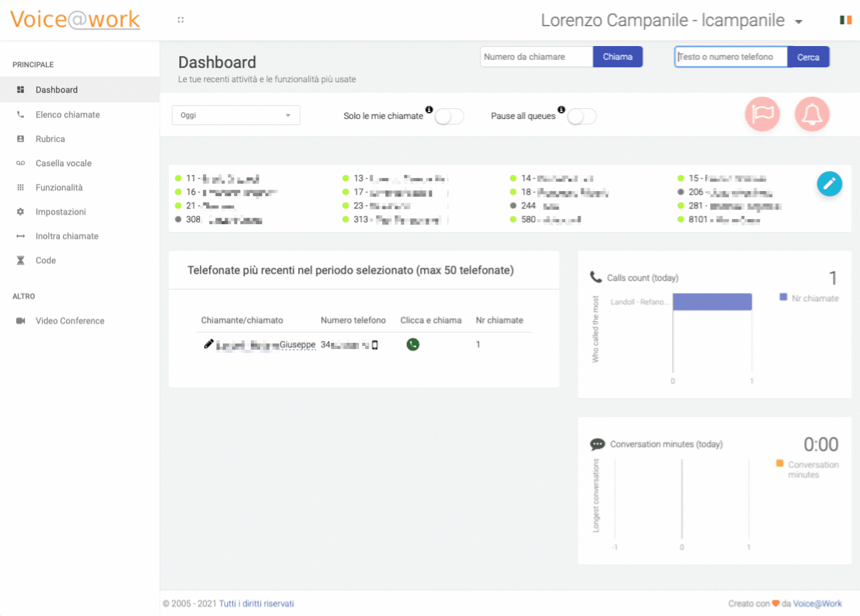This screenshot has width=860, height=616.
Task: Toggle Solo le mie chiamate switch
Action: (449, 116)
